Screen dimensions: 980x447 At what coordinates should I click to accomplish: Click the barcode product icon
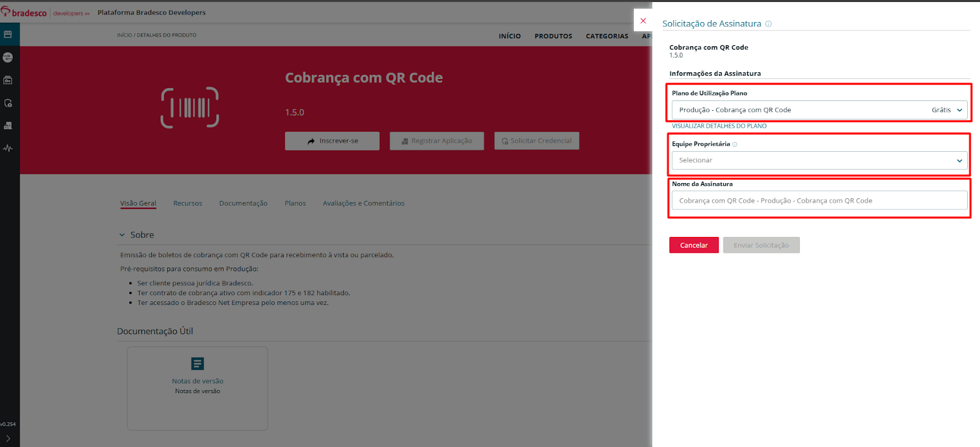click(190, 108)
